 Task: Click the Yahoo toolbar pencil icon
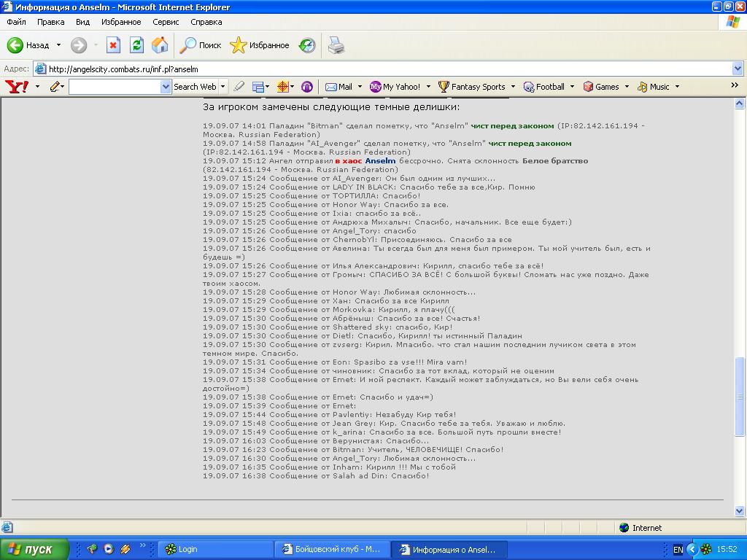coord(55,87)
